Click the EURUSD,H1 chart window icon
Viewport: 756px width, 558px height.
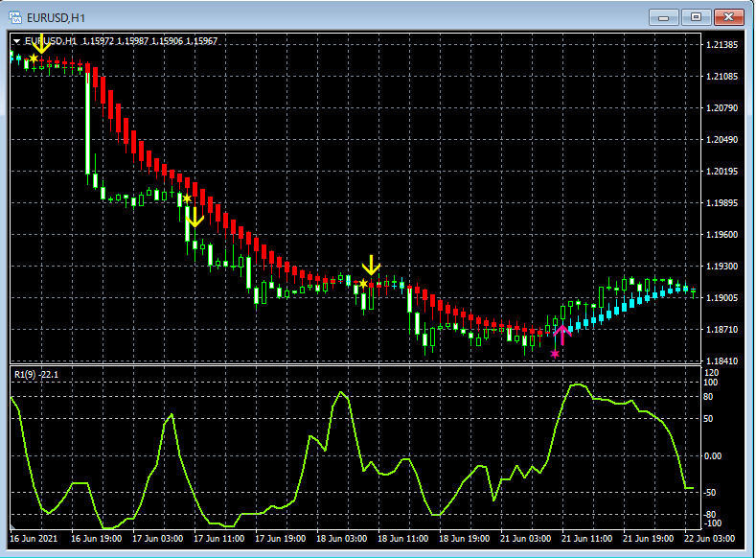coord(15,18)
